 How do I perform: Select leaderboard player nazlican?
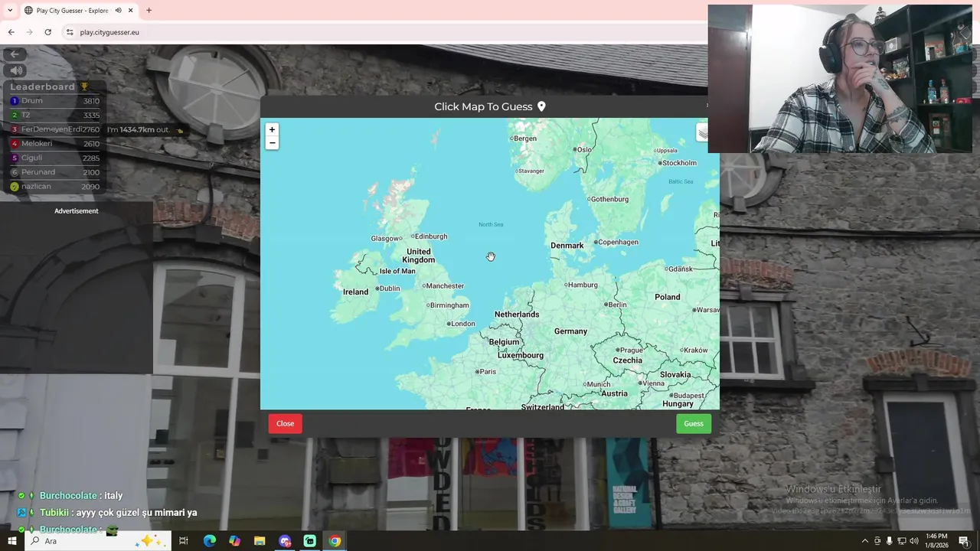[x=54, y=187]
